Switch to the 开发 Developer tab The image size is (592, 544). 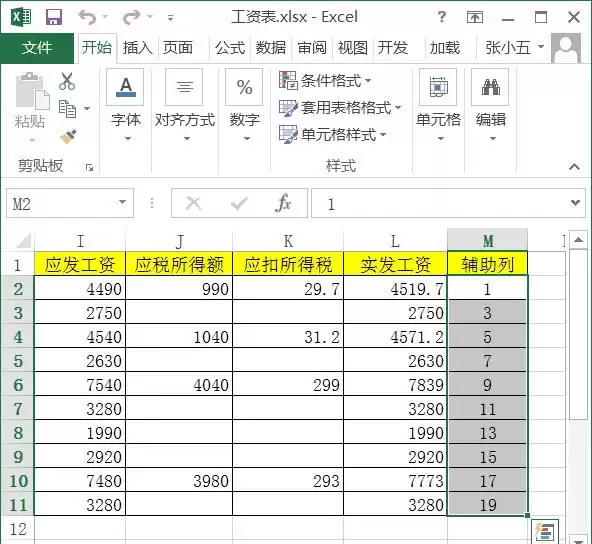[x=393, y=48]
